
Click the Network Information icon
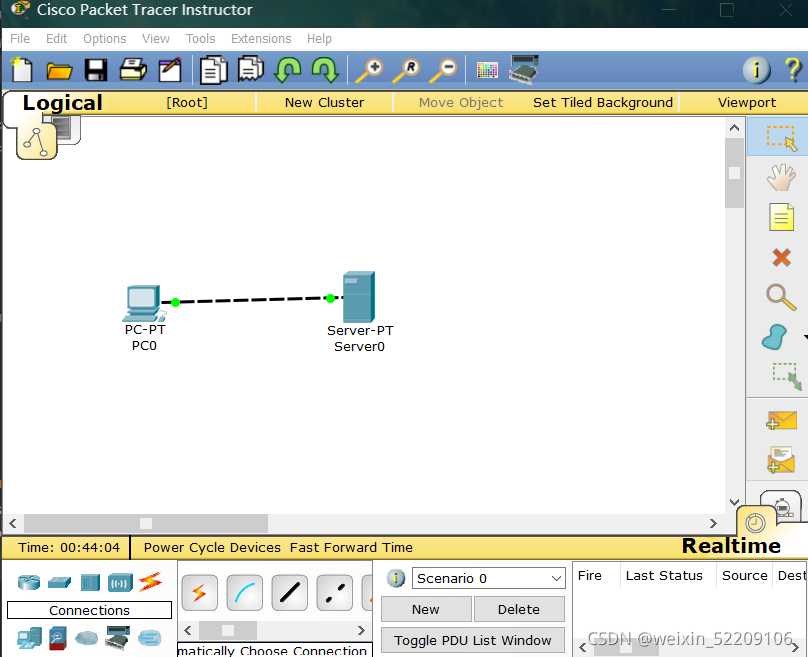pyautogui.click(x=756, y=70)
